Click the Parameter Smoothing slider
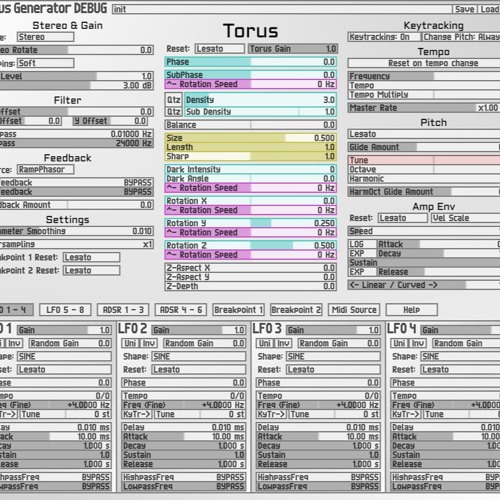 76,231
